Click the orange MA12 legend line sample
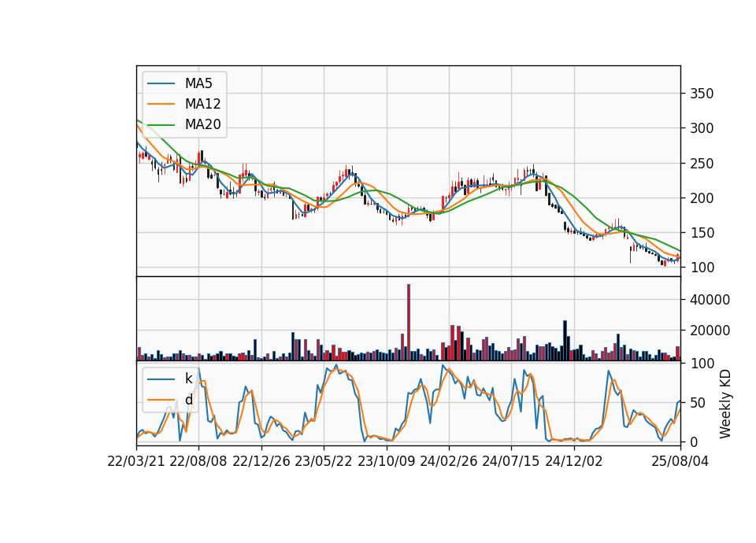Screen dimensions: 756x543 (161, 104)
